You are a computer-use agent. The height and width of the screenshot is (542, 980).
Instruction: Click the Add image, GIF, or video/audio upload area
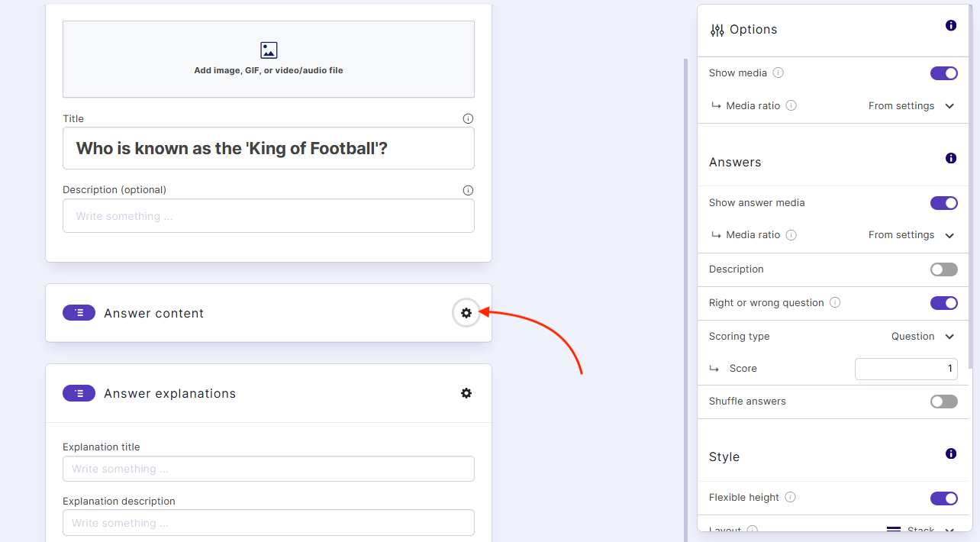coord(269,60)
